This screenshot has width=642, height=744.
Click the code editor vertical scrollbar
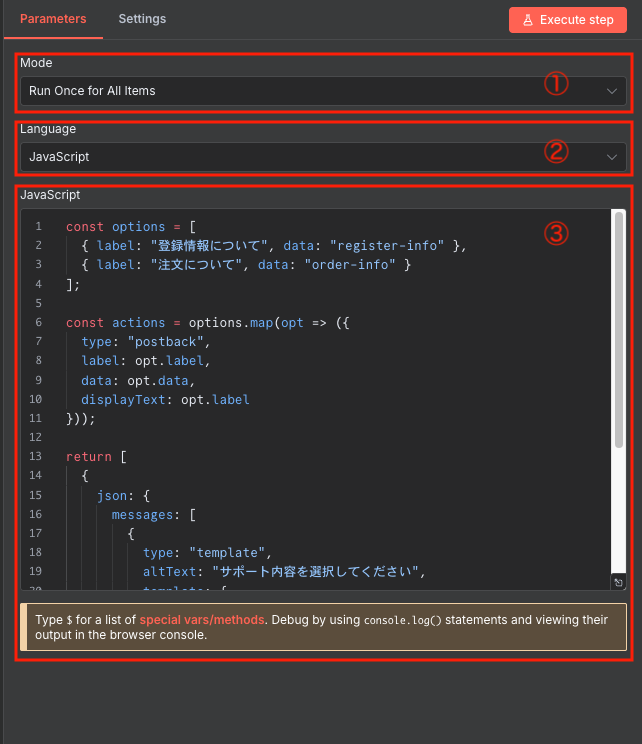[619, 330]
